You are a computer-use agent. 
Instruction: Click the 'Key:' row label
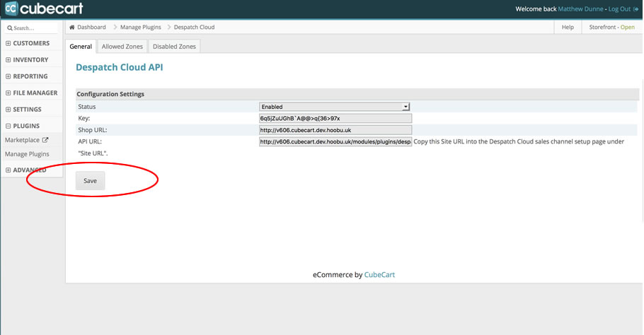tap(84, 118)
